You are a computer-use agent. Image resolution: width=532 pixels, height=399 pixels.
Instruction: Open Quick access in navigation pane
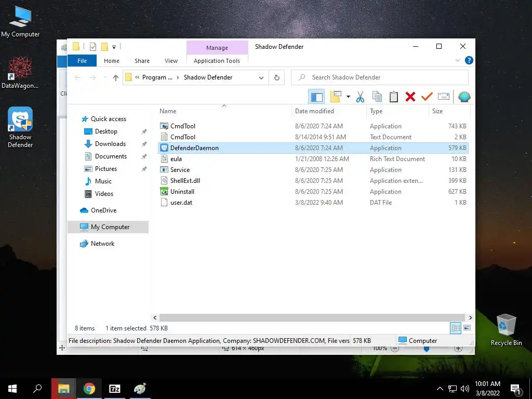[108, 119]
